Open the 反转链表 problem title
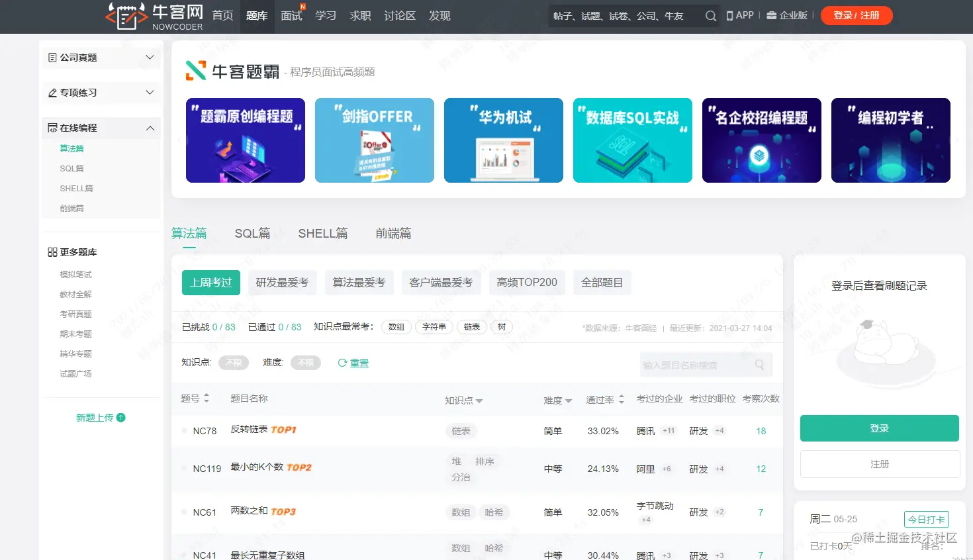The image size is (973, 560). click(x=249, y=430)
